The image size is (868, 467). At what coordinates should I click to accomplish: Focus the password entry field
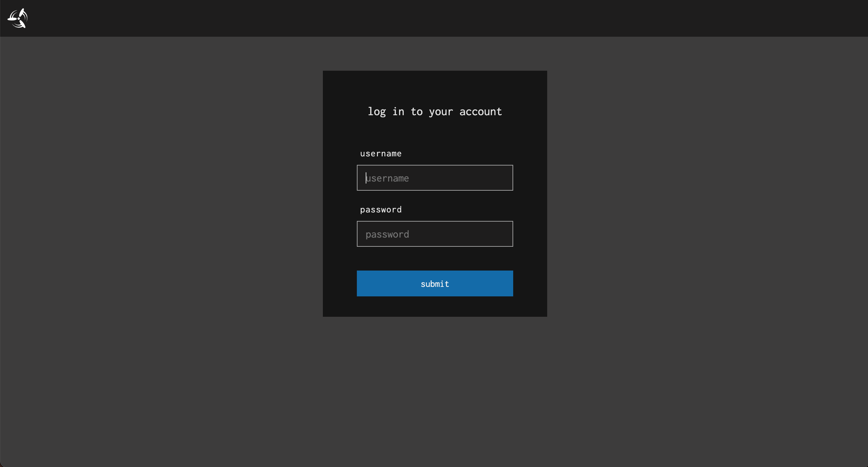pos(435,234)
